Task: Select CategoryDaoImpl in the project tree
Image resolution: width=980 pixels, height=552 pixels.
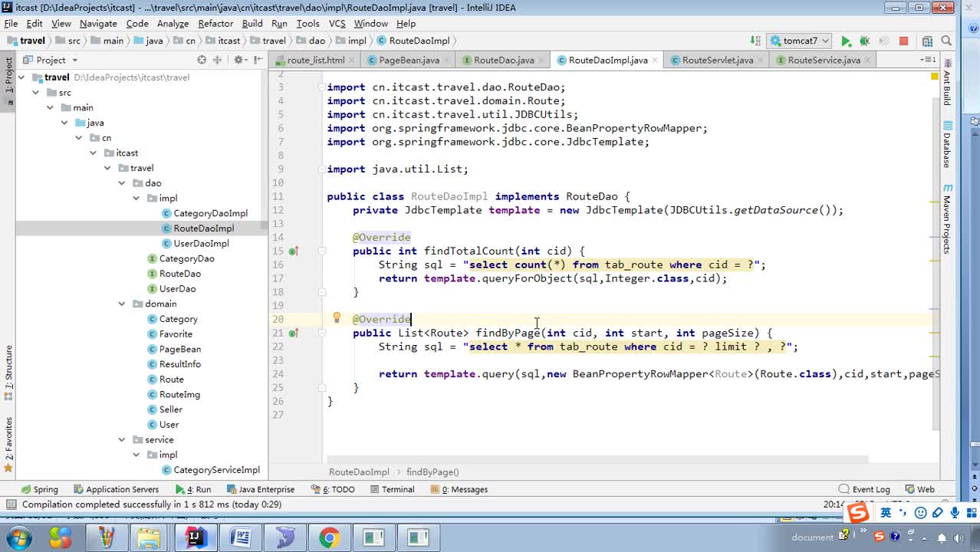Action: (210, 213)
